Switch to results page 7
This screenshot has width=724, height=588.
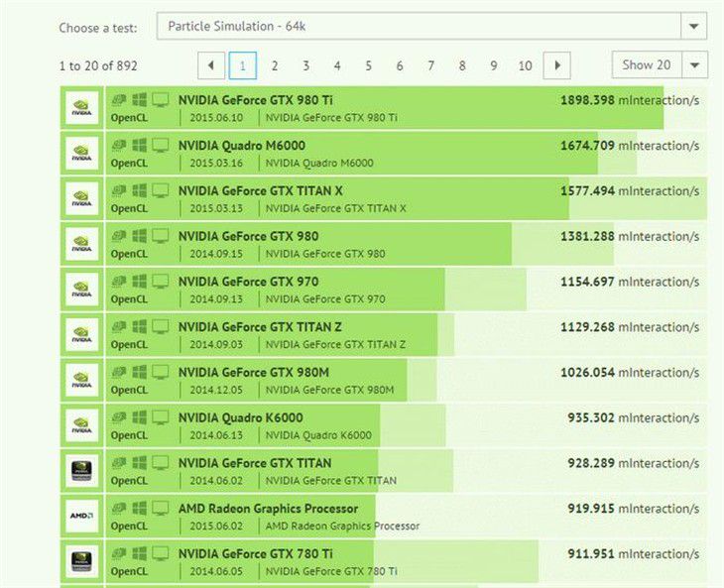(430, 65)
